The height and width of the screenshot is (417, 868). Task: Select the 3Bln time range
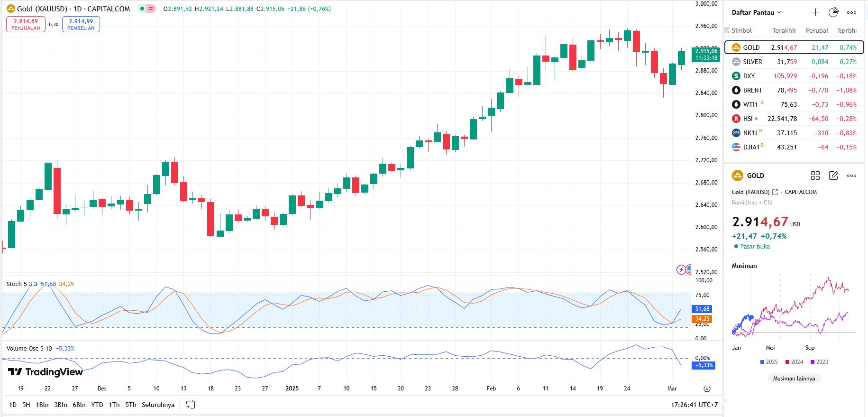(61, 405)
